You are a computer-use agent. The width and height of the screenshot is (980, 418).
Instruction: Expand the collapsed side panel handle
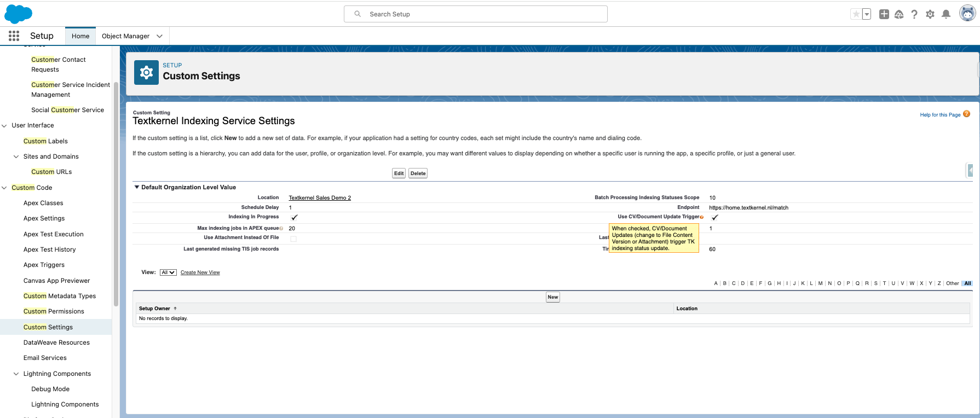pos(970,171)
